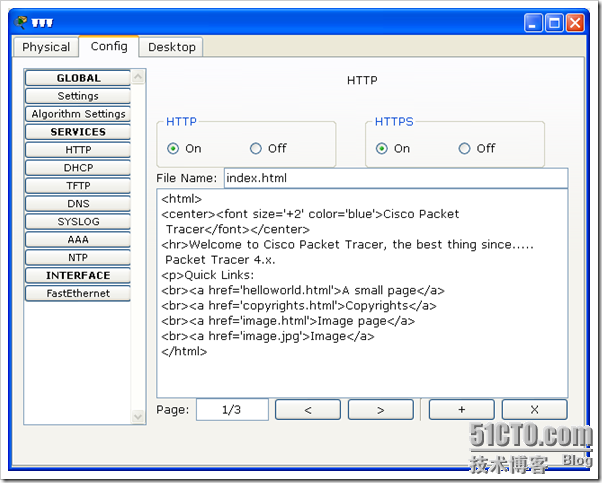The width and height of the screenshot is (602, 483).
Task: Click the SERVICES section header
Action: point(78,132)
